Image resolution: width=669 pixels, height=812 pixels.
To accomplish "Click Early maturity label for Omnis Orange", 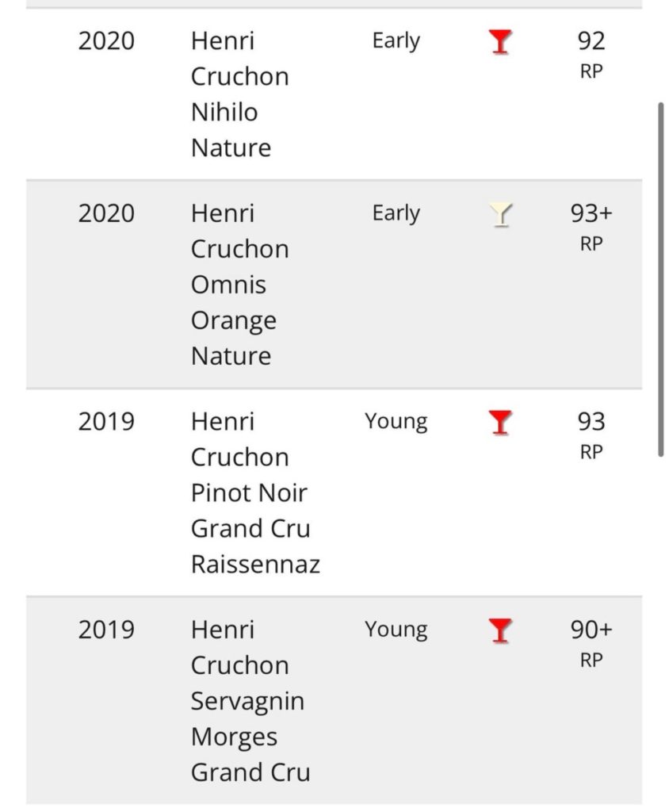I will [396, 213].
